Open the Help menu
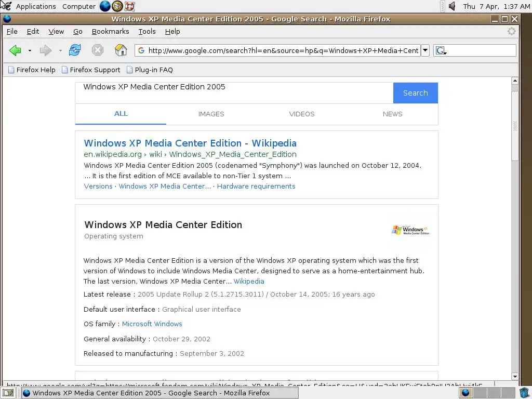 tap(172, 32)
